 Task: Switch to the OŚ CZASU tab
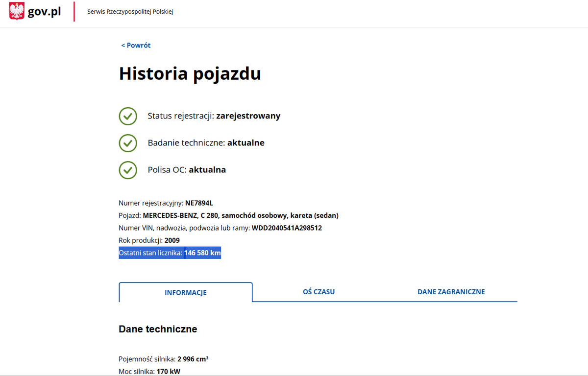[x=319, y=292]
